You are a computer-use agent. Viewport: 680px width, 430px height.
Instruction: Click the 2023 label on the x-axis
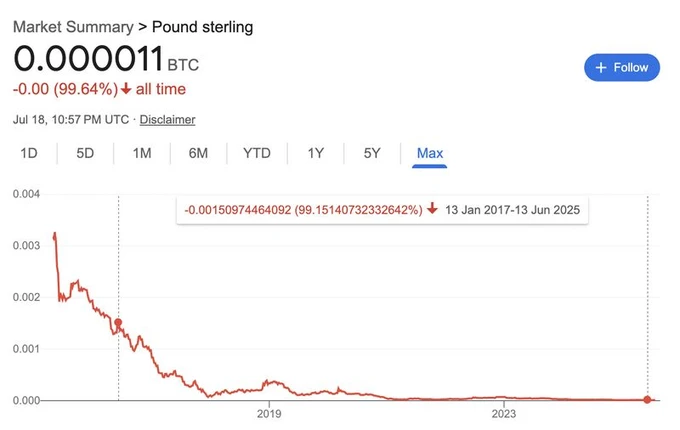pyautogui.click(x=504, y=414)
